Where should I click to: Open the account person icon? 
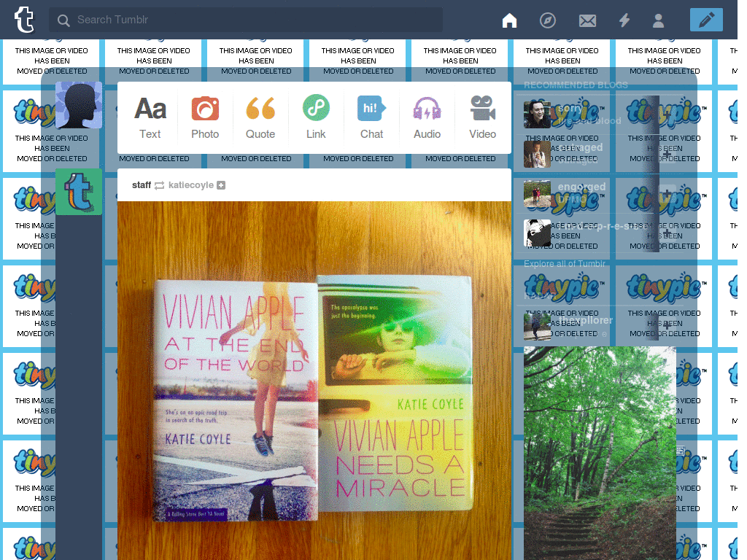[659, 20]
